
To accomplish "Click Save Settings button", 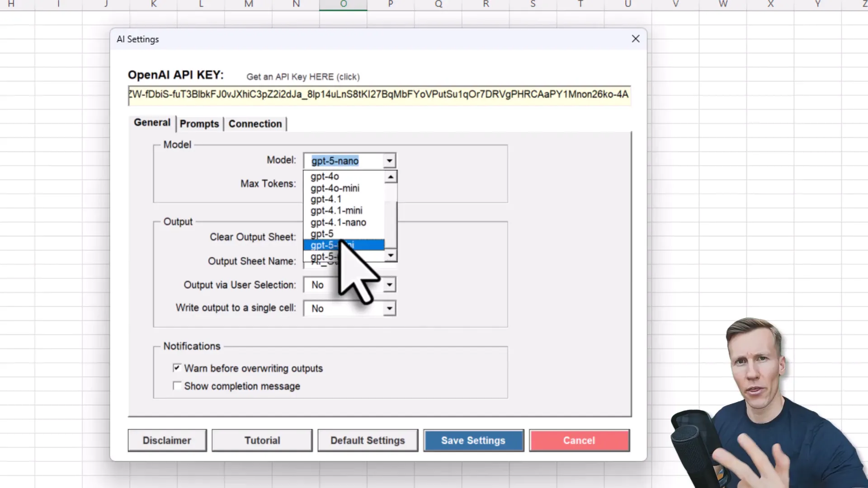I will pyautogui.click(x=473, y=441).
